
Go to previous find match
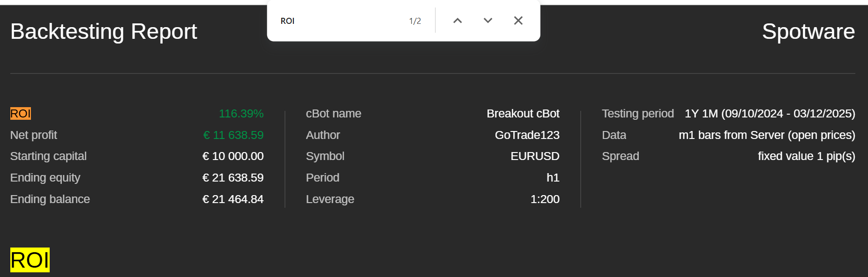457,21
